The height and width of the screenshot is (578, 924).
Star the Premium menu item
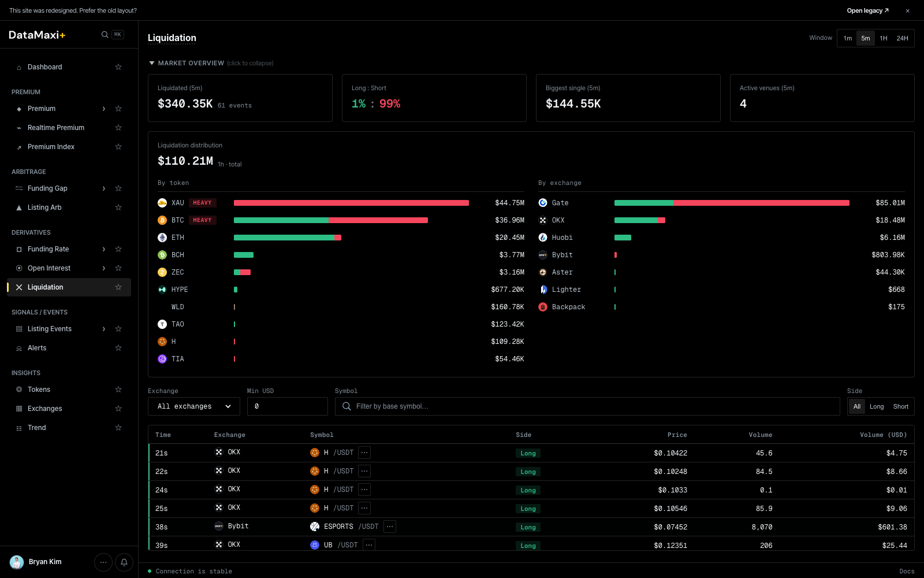point(118,109)
